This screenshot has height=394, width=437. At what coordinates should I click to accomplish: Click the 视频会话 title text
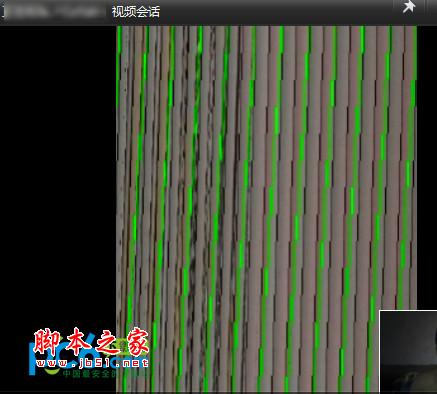(136, 12)
